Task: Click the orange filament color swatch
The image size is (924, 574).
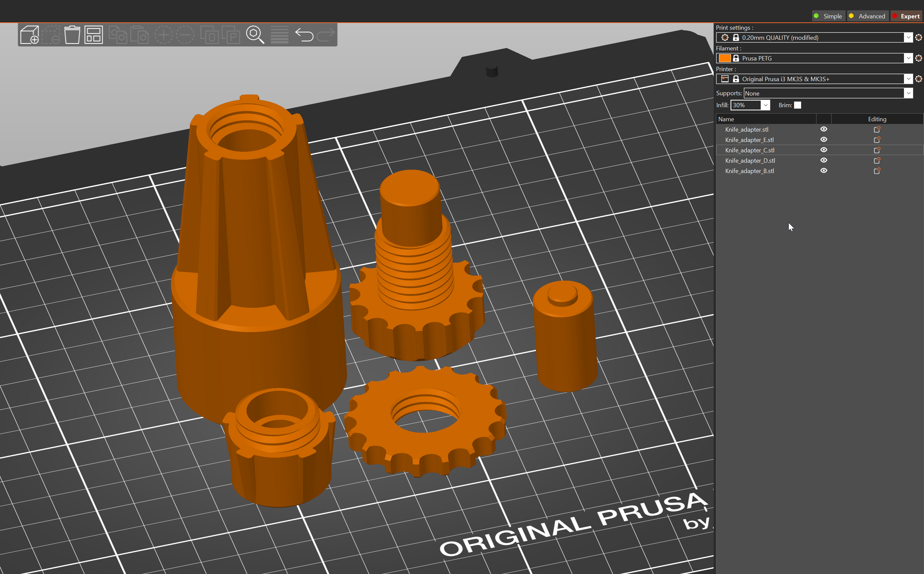Action: (725, 58)
